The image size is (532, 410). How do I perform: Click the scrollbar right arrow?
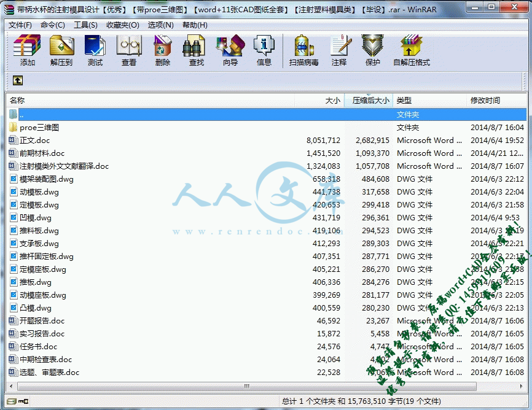click(x=521, y=386)
